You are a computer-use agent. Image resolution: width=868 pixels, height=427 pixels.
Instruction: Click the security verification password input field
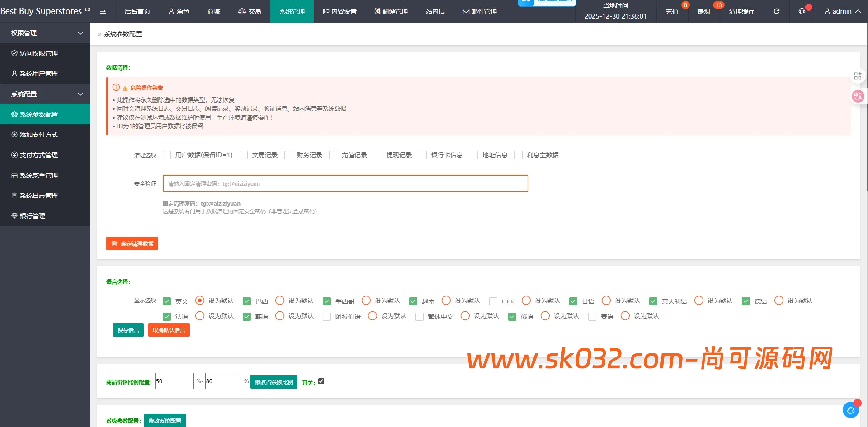pos(345,183)
